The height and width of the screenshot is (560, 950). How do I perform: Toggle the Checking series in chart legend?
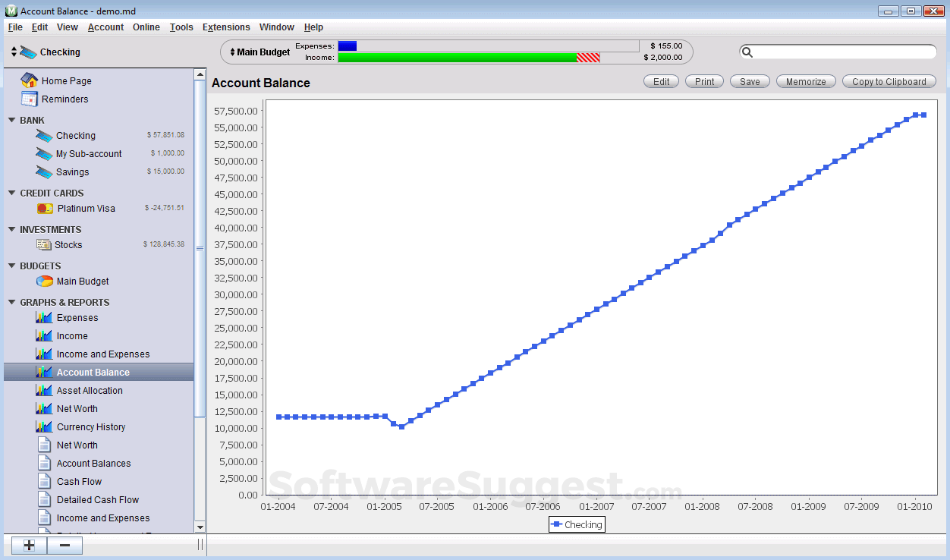coord(577,524)
